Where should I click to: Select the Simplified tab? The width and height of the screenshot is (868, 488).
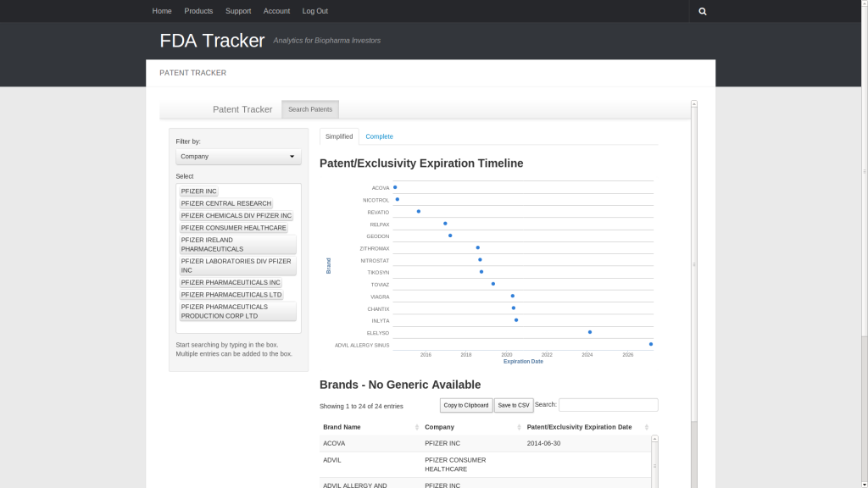coord(339,136)
